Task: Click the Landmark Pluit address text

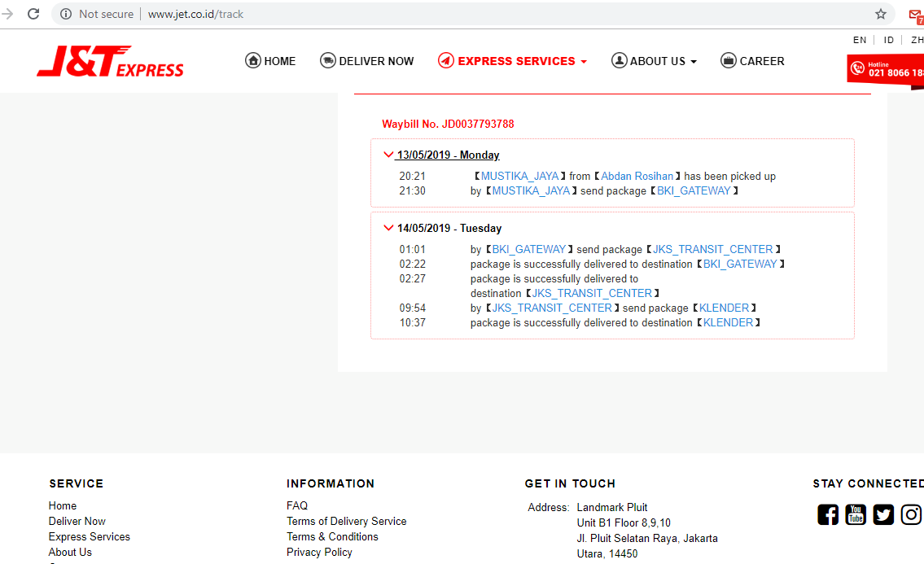Action: coord(611,507)
